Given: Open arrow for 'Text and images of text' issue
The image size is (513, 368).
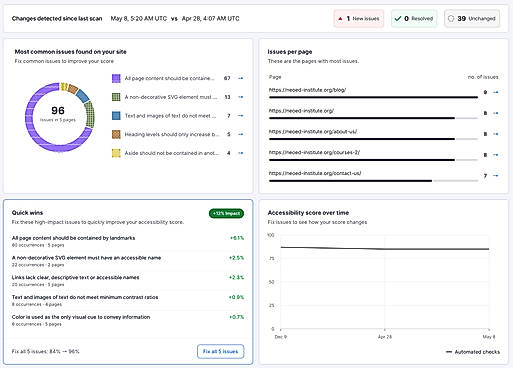Looking at the screenshot, I should 241,116.
